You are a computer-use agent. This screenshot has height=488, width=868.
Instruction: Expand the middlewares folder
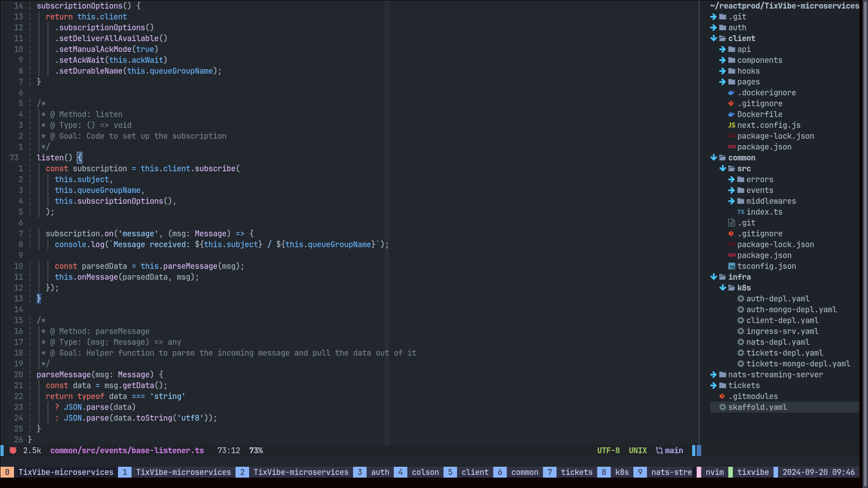pos(731,201)
